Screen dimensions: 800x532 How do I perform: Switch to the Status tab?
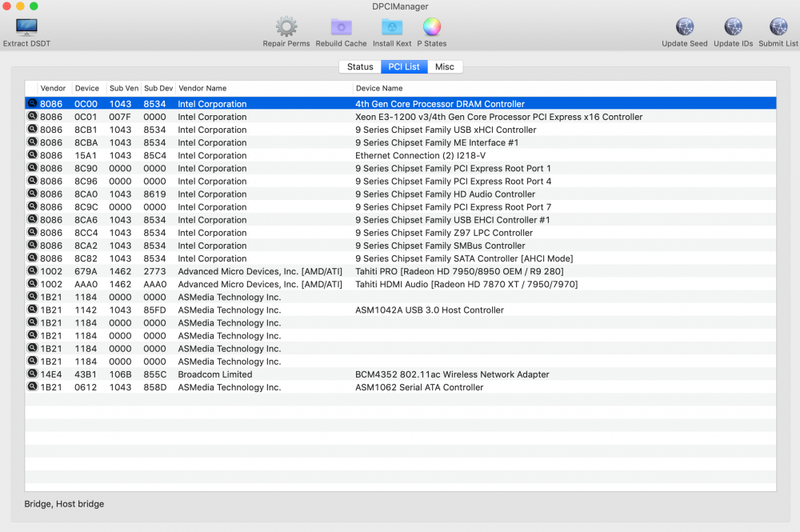pos(360,67)
